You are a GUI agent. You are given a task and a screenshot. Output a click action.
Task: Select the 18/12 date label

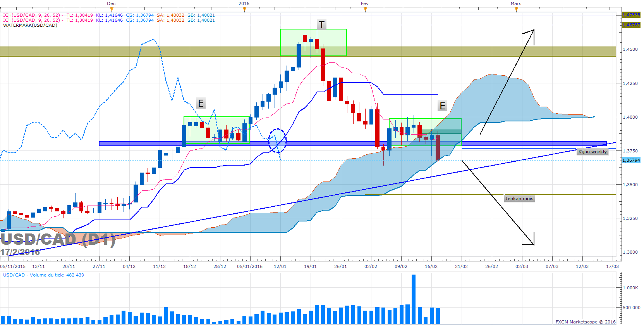(189, 266)
